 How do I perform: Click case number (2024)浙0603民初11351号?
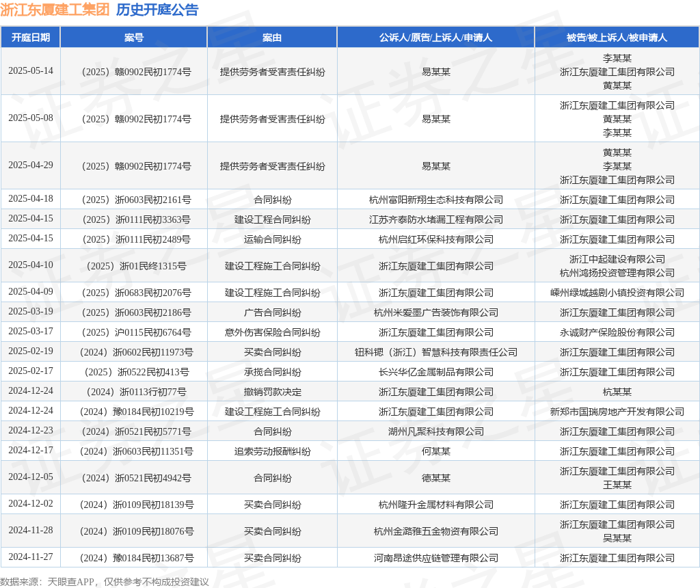click(x=136, y=451)
